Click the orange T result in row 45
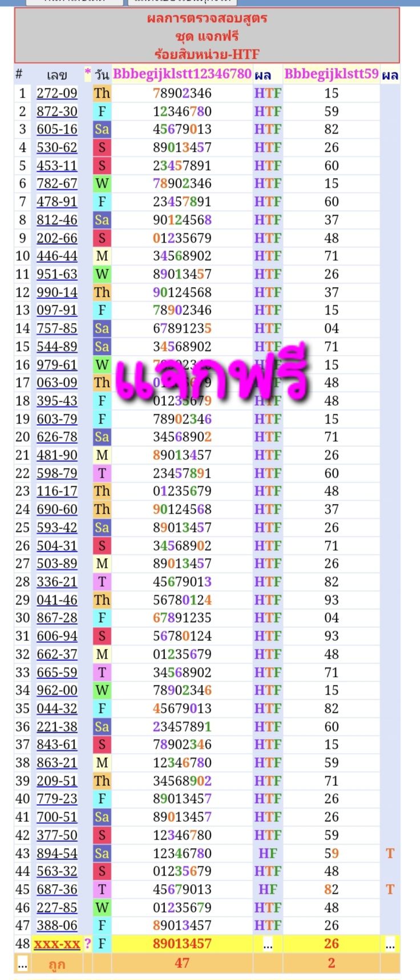Screen dimensions: 420x980 tap(390, 889)
